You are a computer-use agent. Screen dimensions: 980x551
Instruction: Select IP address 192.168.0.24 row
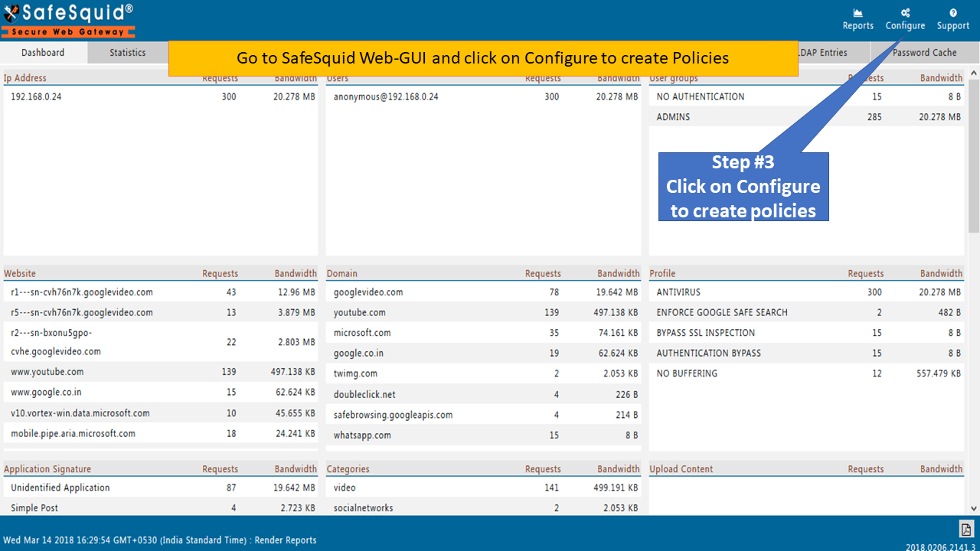pyautogui.click(x=160, y=97)
